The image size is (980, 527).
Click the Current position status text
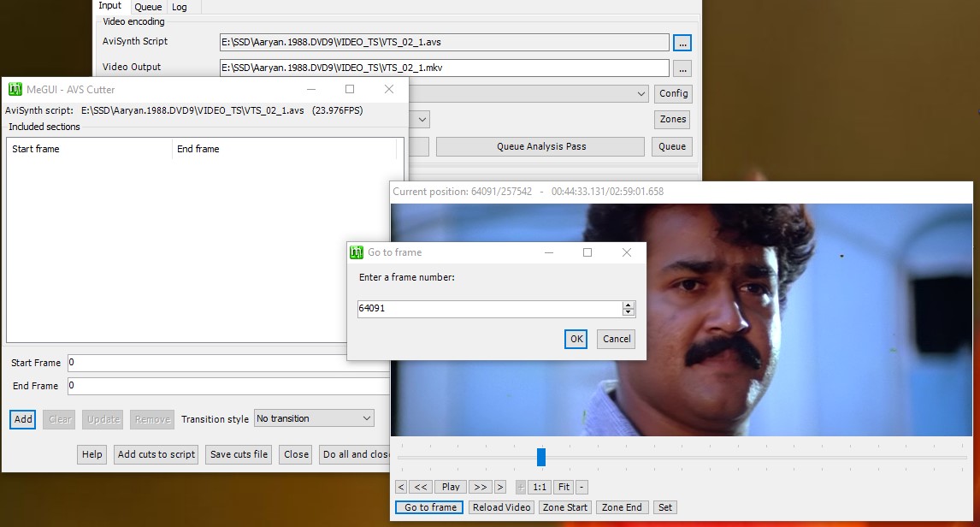click(528, 192)
